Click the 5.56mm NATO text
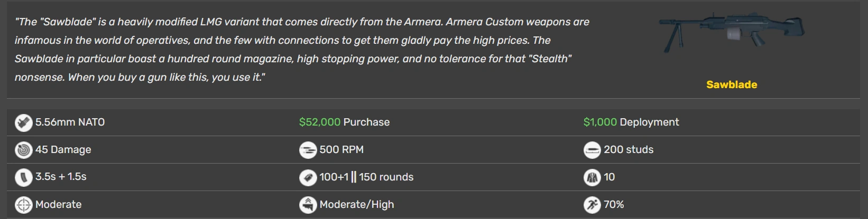Screen dimensions: 868x219 [70, 122]
